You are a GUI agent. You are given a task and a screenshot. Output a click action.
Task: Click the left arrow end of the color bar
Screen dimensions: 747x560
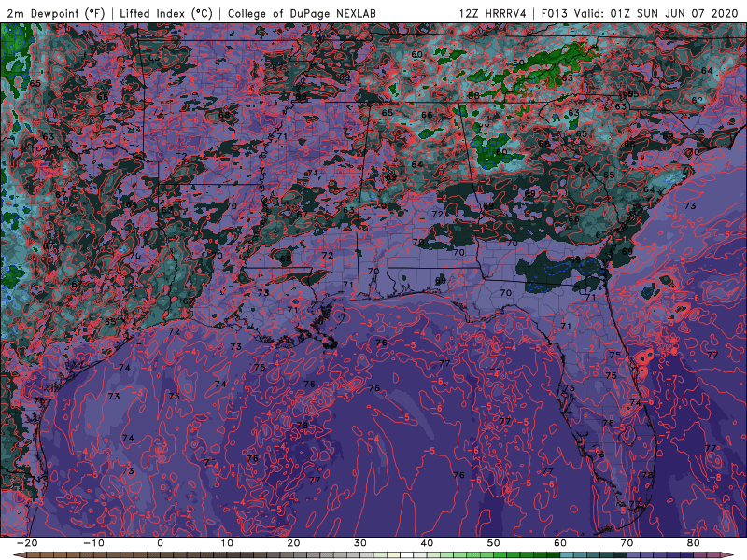point(19,555)
